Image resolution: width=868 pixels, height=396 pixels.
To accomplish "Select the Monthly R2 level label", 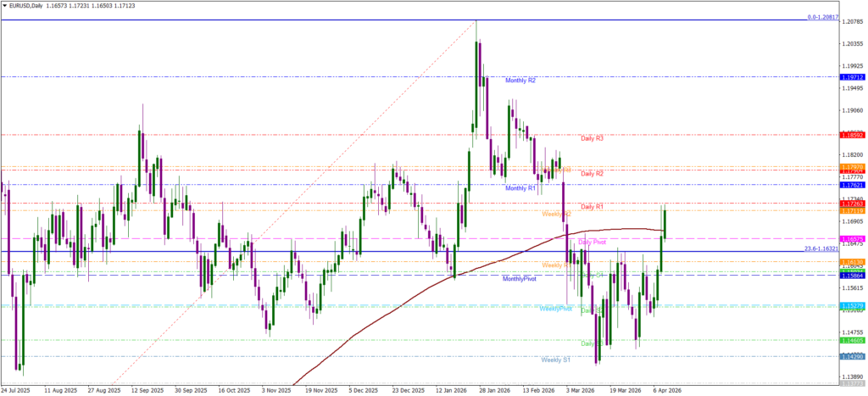I will tap(520, 81).
